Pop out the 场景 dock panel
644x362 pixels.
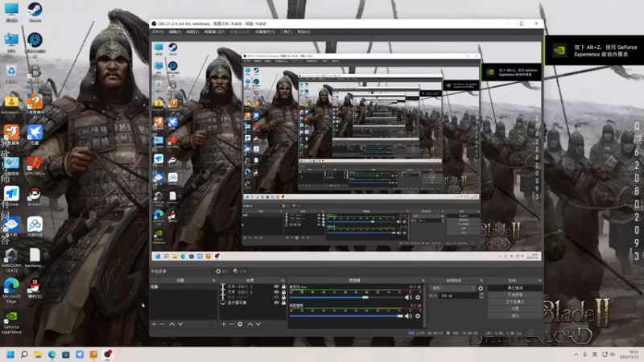point(213,280)
